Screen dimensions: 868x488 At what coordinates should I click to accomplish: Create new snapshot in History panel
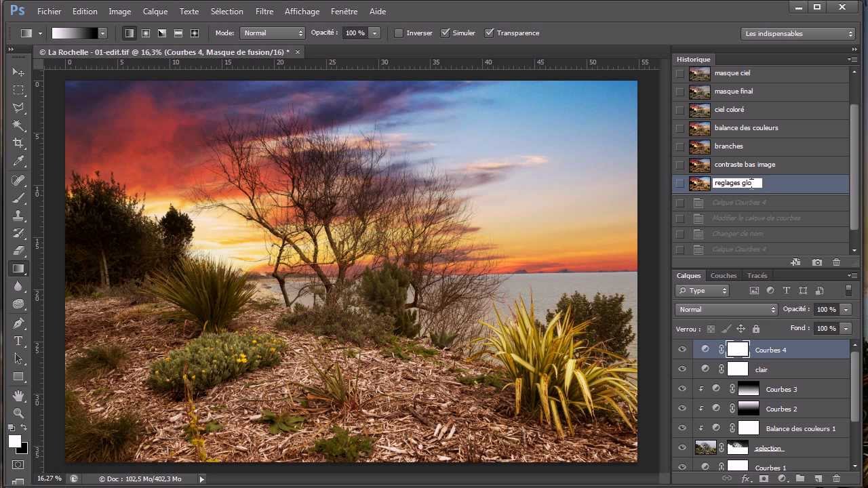[817, 262]
